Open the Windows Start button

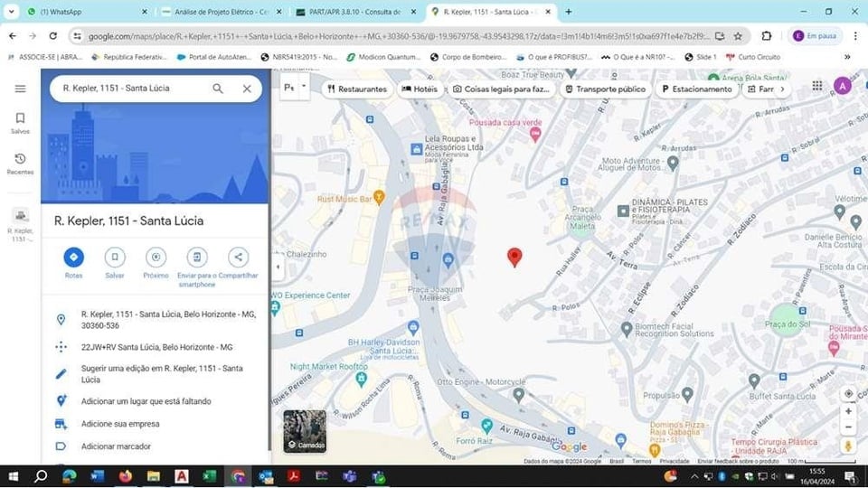(x=13, y=476)
